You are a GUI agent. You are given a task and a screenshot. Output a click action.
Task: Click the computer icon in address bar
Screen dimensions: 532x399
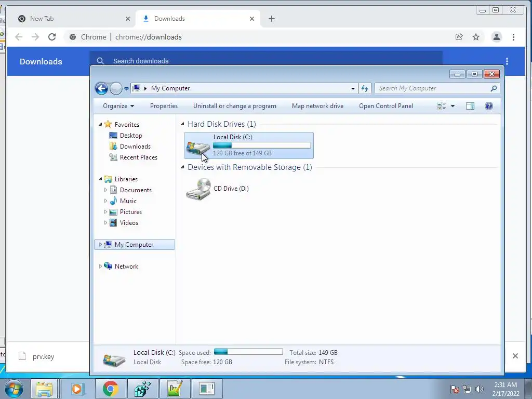pos(137,88)
